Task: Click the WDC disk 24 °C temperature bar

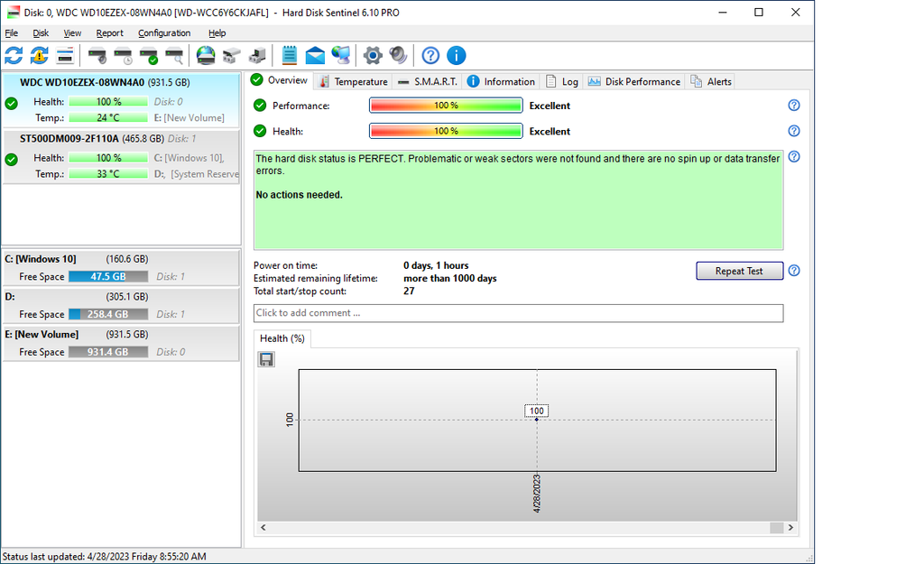Action: point(108,118)
